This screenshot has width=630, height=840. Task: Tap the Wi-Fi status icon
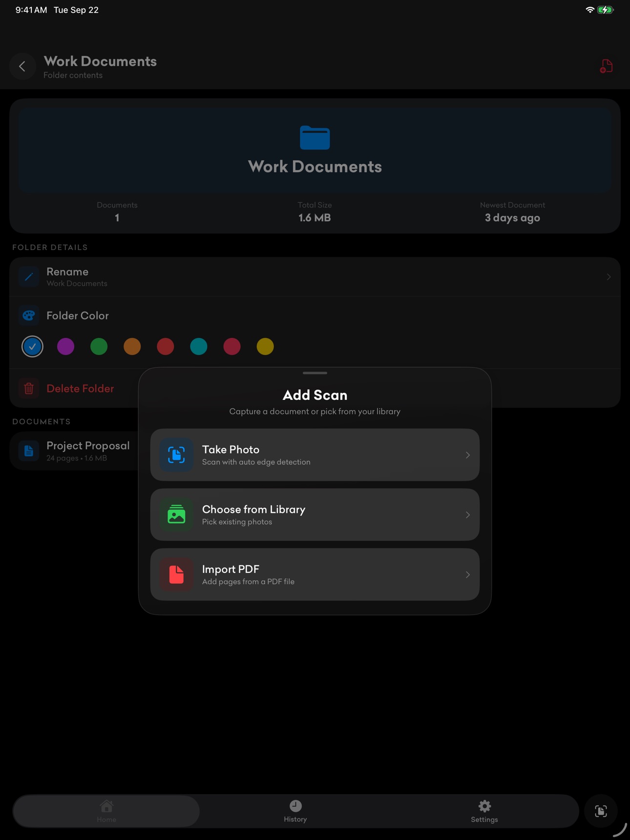[590, 10]
